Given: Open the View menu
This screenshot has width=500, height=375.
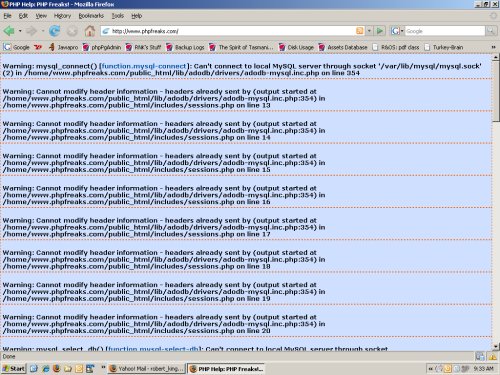Looking at the screenshot, I should coord(41,16).
